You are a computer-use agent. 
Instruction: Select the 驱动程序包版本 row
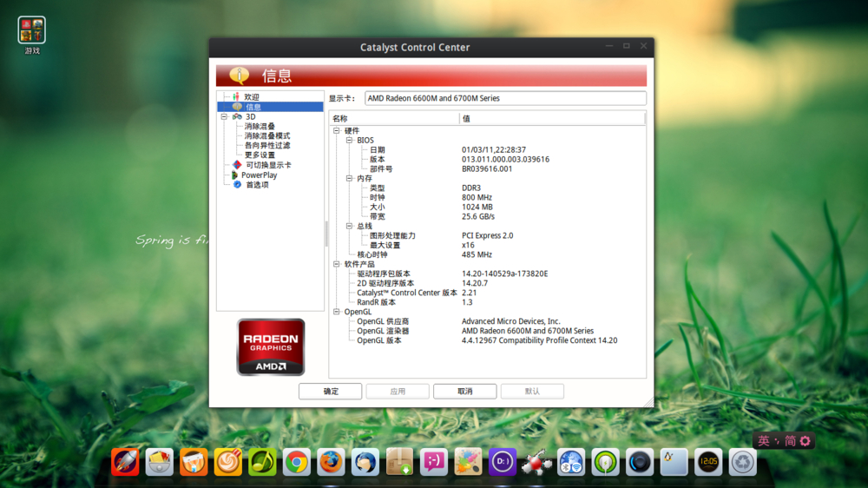point(487,274)
